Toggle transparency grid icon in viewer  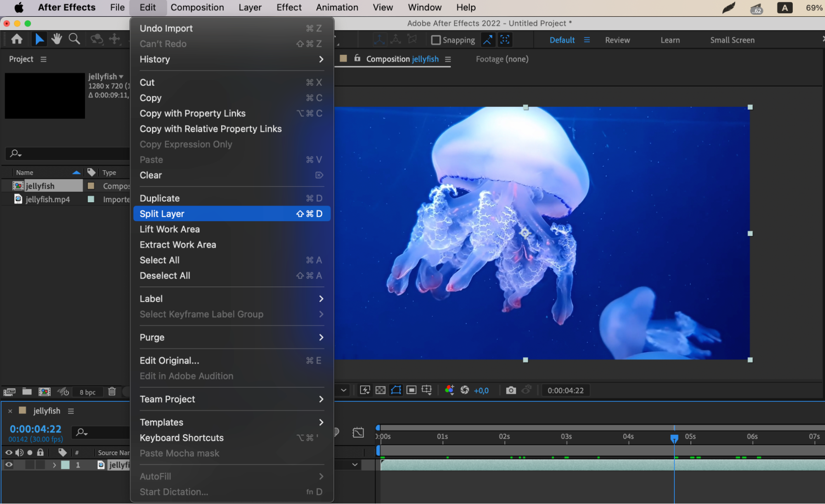(x=381, y=390)
